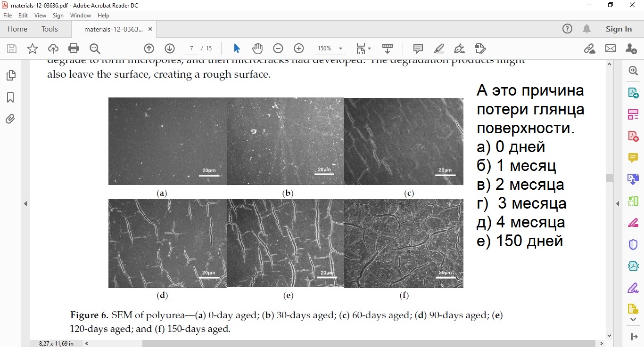Open the purple Request Signatures pen tool
Image resolution: width=644 pixels, height=347 pixels.
click(633, 288)
